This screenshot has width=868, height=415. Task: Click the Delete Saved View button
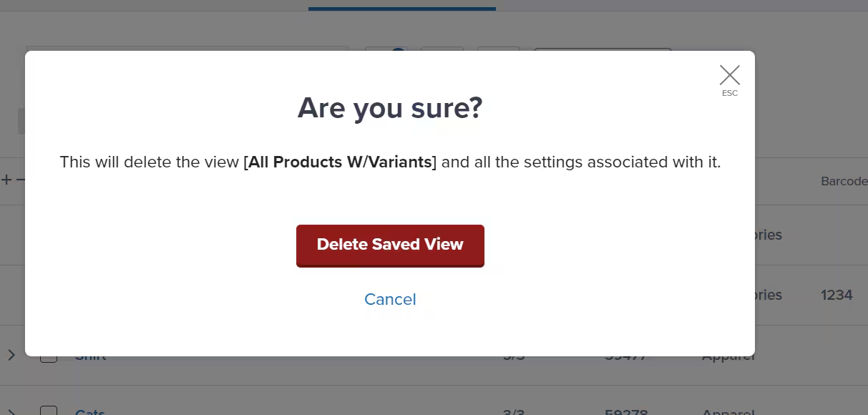pyautogui.click(x=390, y=245)
